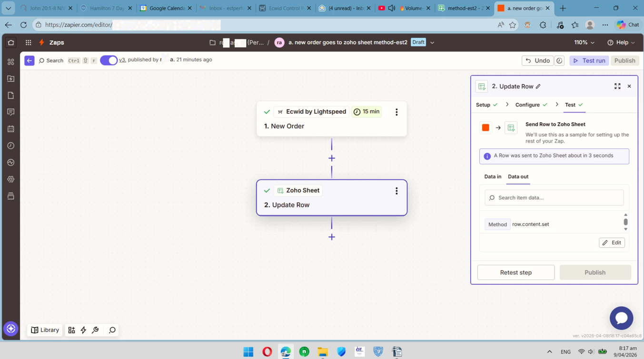The height and width of the screenshot is (359, 644).
Task: Open the AI copilot compass icon
Action: click(11, 329)
